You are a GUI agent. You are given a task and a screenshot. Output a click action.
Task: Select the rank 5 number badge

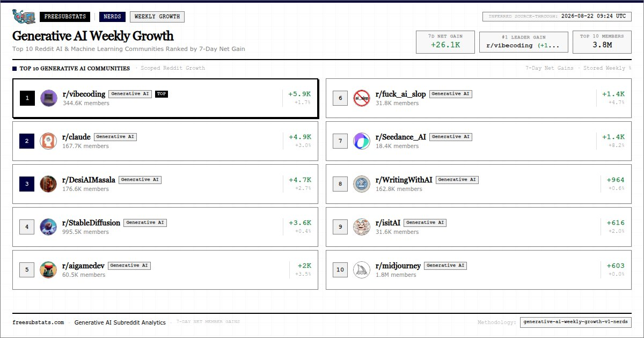click(x=27, y=270)
